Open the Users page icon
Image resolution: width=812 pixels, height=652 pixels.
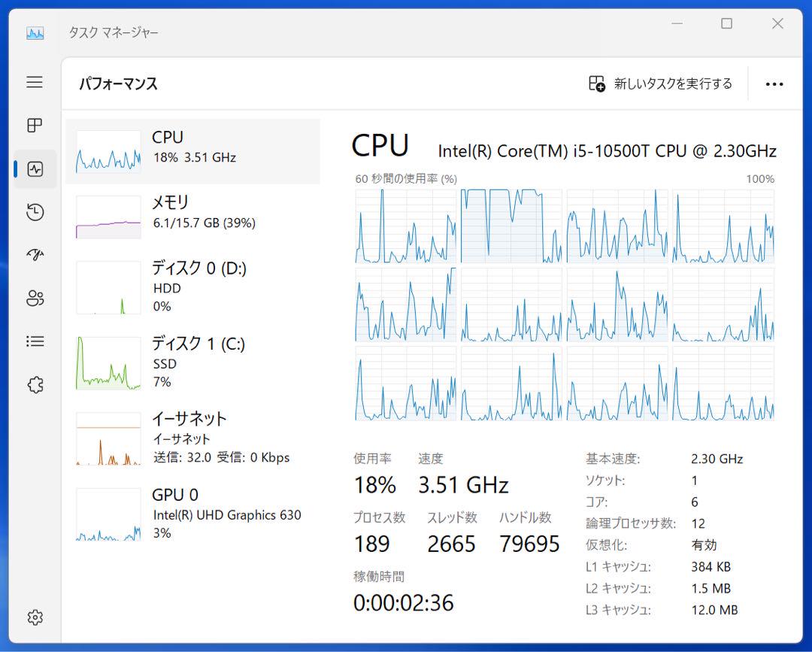[x=35, y=299]
